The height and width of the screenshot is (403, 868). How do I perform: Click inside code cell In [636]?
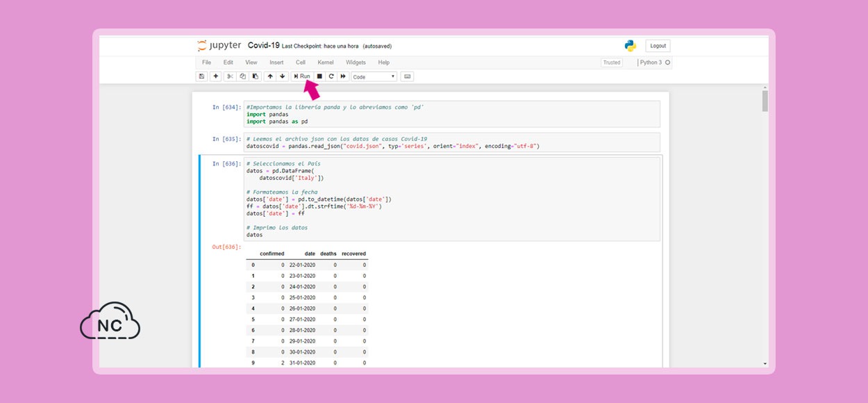[451, 199]
